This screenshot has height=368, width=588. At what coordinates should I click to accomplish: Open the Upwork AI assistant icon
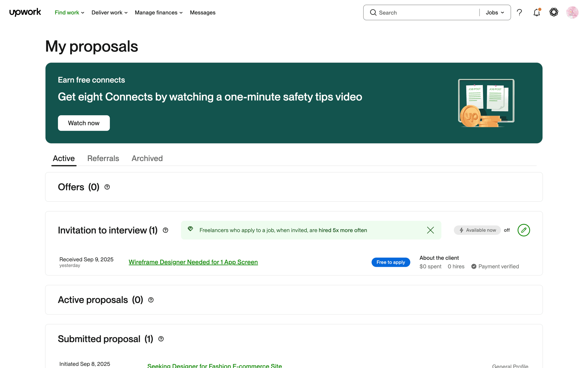click(554, 12)
